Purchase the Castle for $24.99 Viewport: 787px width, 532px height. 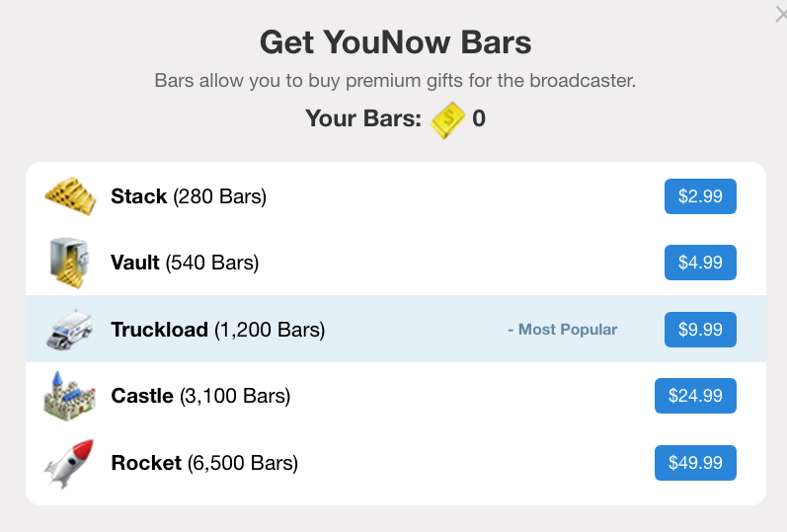coord(695,396)
